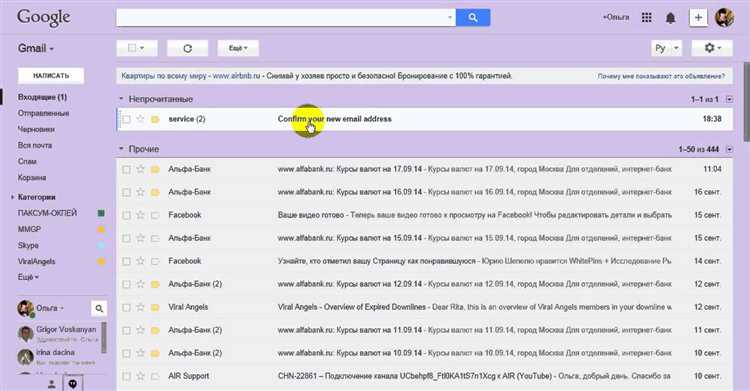Open the Skype label
Image resolution: width=750 pixels, height=391 pixels.
point(28,245)
